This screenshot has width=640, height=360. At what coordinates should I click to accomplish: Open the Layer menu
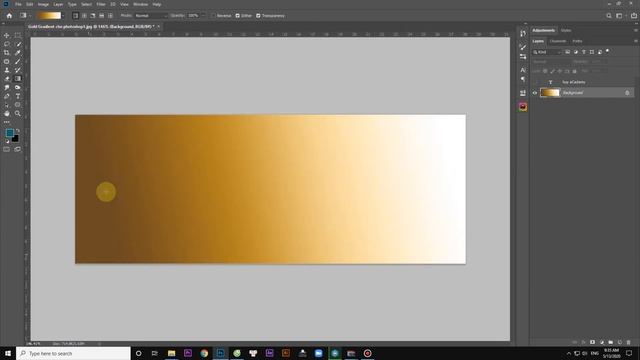58,4
